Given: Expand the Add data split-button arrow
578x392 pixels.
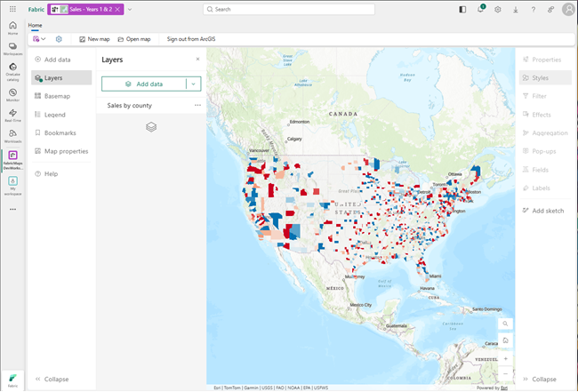Looking at the screenshot, I should click(193, 84).
